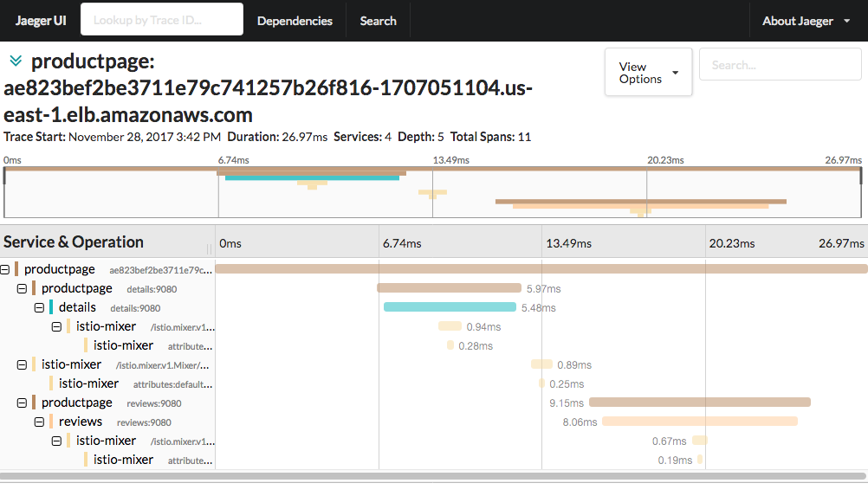The height and width of the screenshot is (496, 868).
Task: Select the 0.67ms istio-mixer span bar
Action: click(x=700, y=440)
